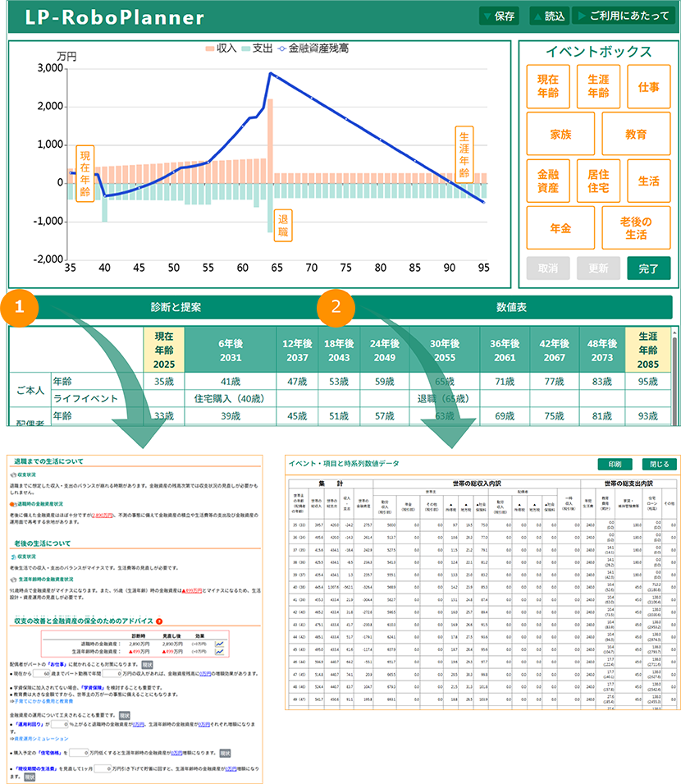Open the 教育 event box
Viewport: 681px width, 784px height.
click(x=636, y=134)
